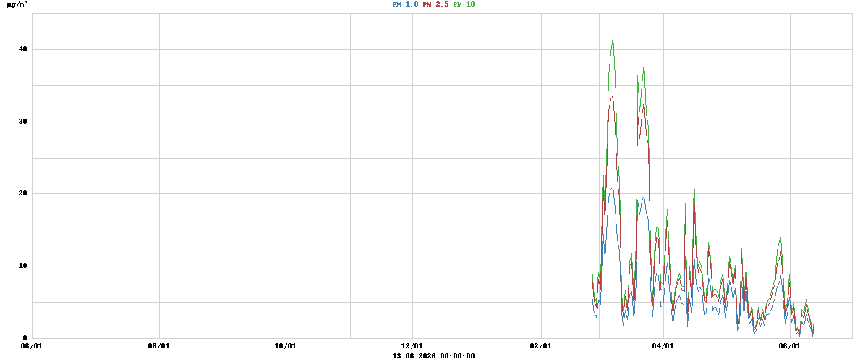This screenshot has width=868, height=362.
Task: Click the y-axis value 20
Action: (x=23, y=193)
